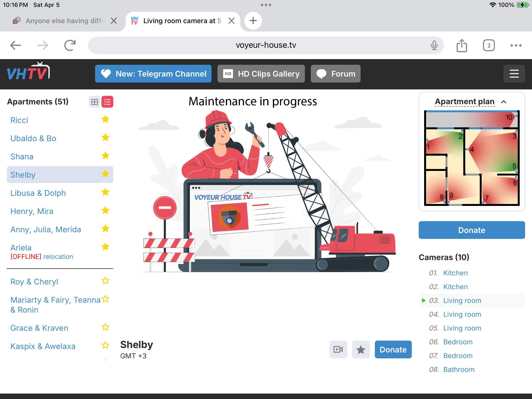Toggle star beside Anny, Julia, Merida

point(105,229)
